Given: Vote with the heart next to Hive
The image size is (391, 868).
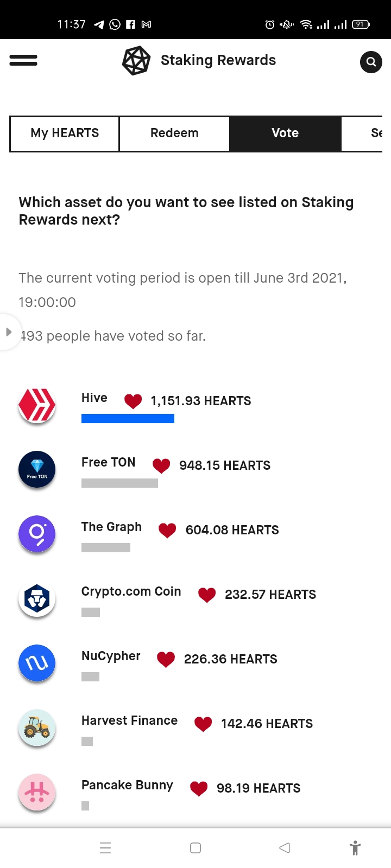Looking at the screenshot, I should tap(133, 401).
